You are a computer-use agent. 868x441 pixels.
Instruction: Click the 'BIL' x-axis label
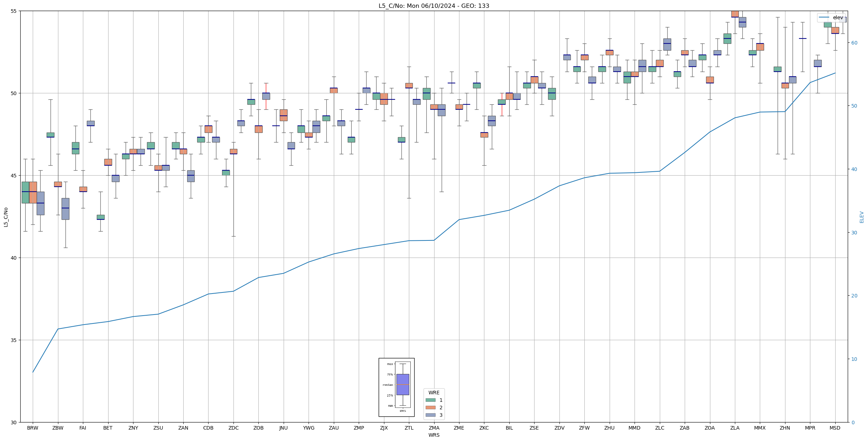click(x=509, y=428)
